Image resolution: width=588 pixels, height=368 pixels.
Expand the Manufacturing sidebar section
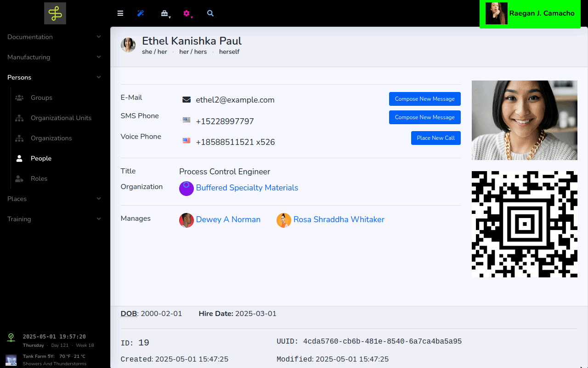click(55, 57)
